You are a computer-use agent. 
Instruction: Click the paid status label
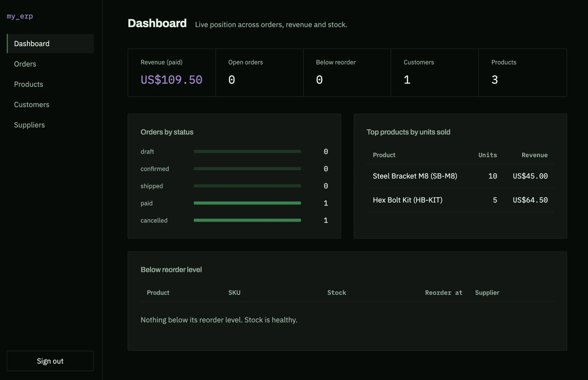tap(146, 203)
